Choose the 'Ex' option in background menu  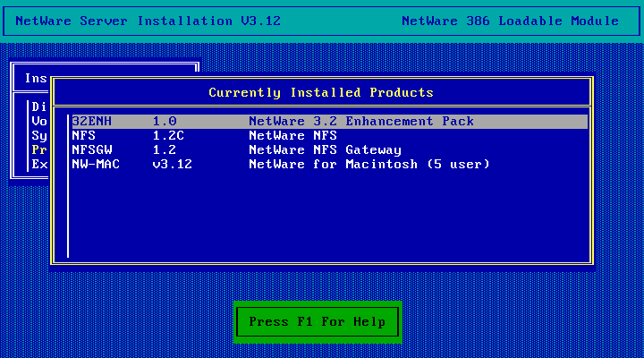pyautogui.click(x=39, y=165)
